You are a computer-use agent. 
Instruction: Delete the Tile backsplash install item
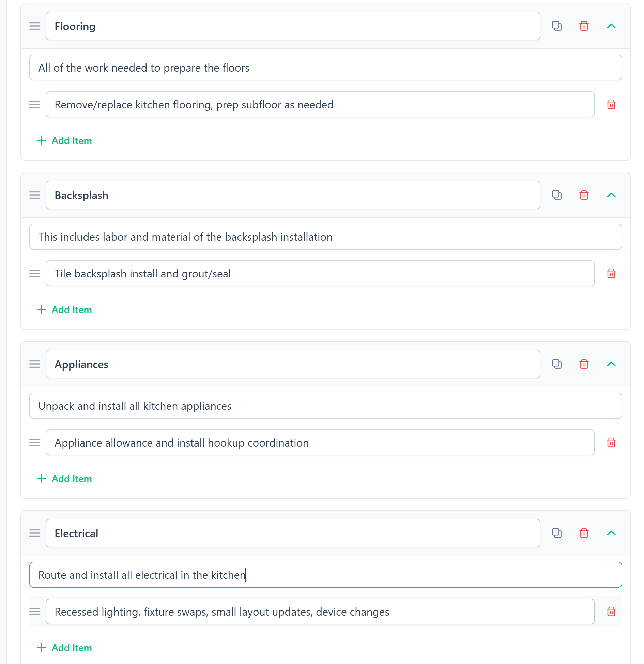(611, 273)
